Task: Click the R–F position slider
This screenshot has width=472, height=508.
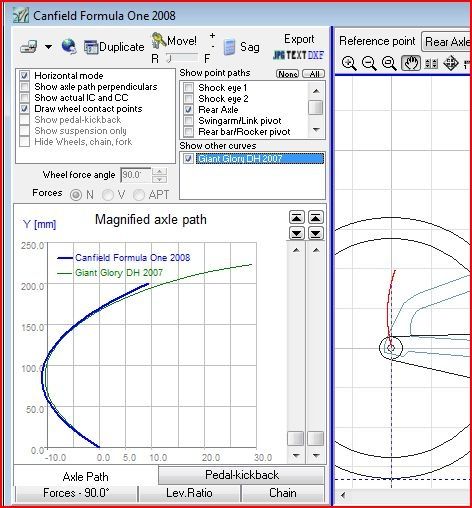Action: pyautogui.click(x=182, y=59)
